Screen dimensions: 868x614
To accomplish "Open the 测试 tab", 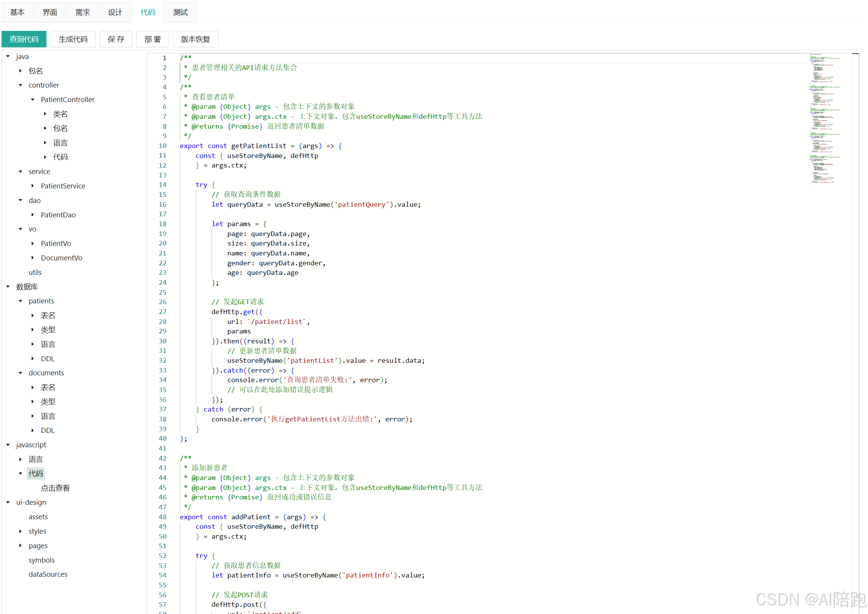I will 180,13.
